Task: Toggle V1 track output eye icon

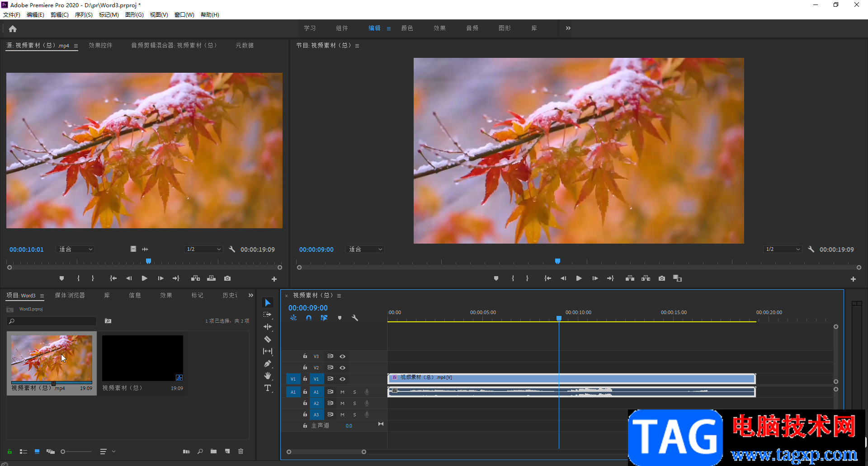Action: click(x=342, y=379)
